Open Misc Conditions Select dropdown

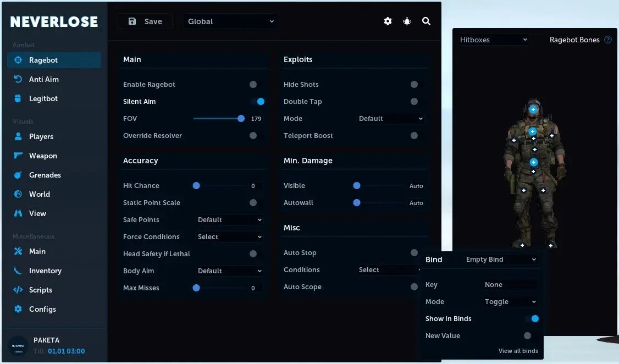[389, 269]
